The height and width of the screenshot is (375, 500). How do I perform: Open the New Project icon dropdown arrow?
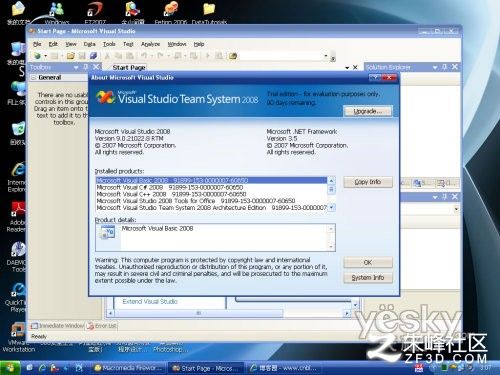tap(45, 56)
